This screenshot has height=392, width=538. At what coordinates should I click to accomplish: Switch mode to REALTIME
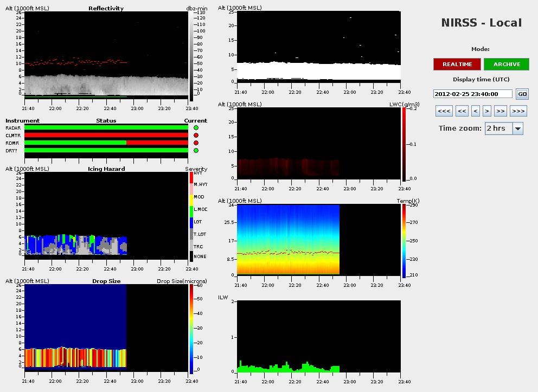pos(457,64)
